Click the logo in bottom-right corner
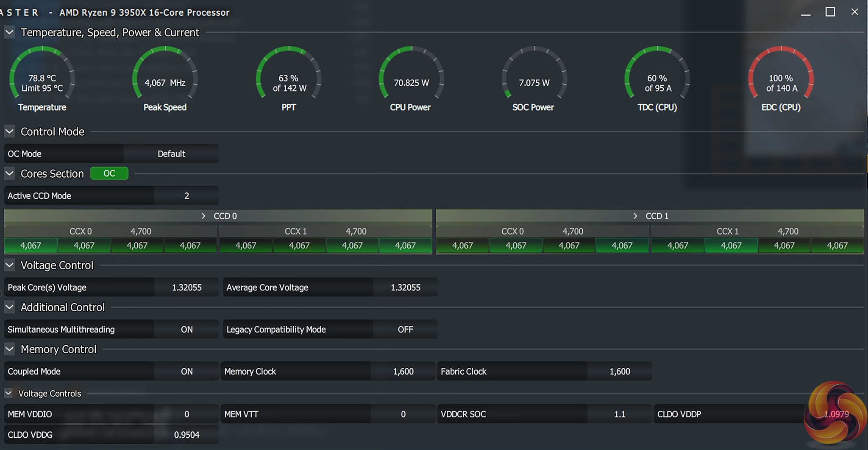Viewport: 868px width, 450px height. click(835, 414)
